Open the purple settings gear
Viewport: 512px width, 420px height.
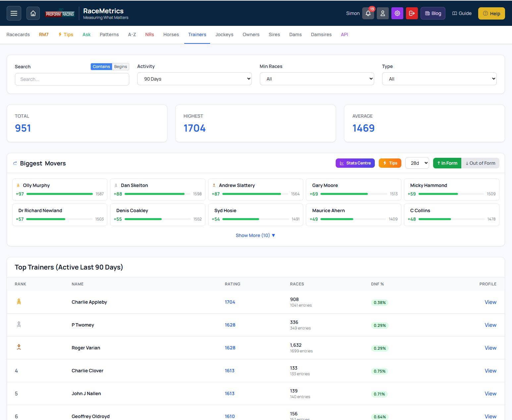pos(397,13)
